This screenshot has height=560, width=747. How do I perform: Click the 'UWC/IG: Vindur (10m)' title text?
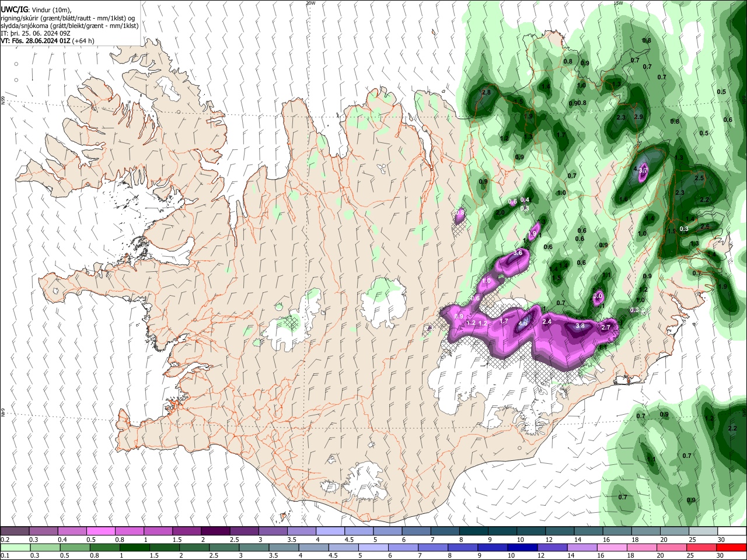tap(36, 9)
